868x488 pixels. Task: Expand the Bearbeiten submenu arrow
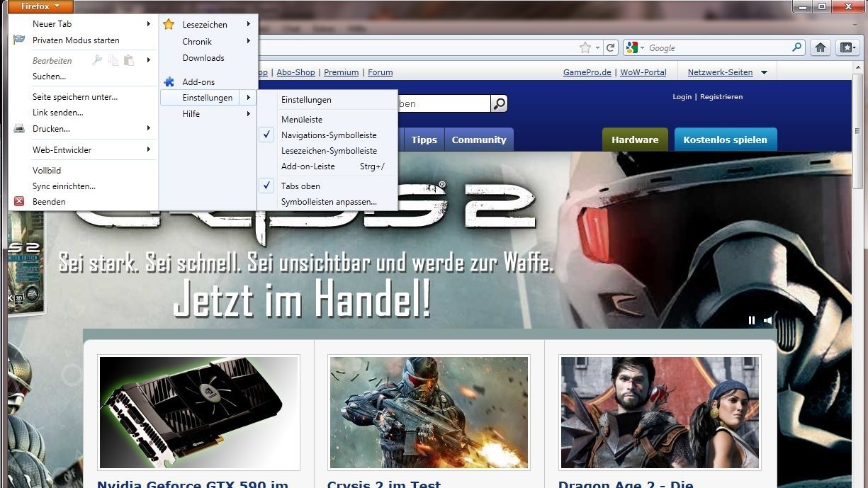(x=149, y=60)
